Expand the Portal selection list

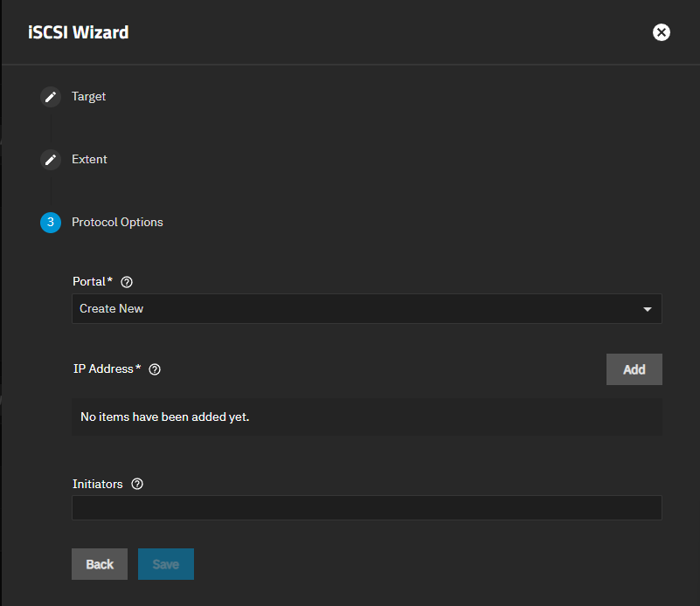tap(367, 308)
